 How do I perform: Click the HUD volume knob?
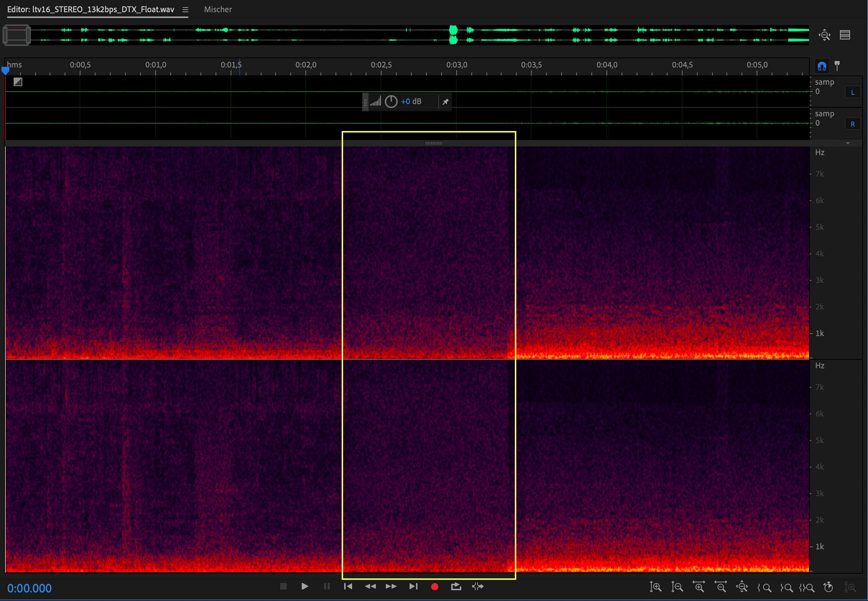(x=391, y=101)
